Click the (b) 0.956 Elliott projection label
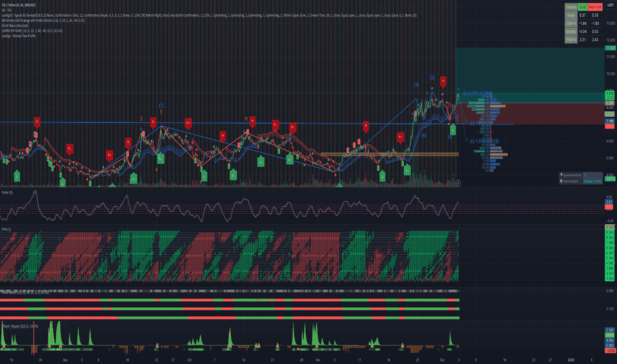The height and width of the screenshot is (364, 617). point(477,94)
